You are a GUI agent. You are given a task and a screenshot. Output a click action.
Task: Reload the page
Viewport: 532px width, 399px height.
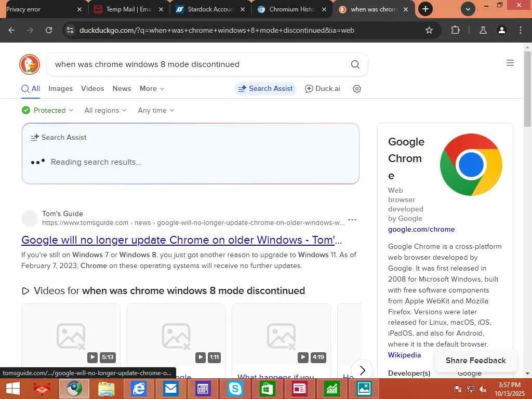pos(49,30)
